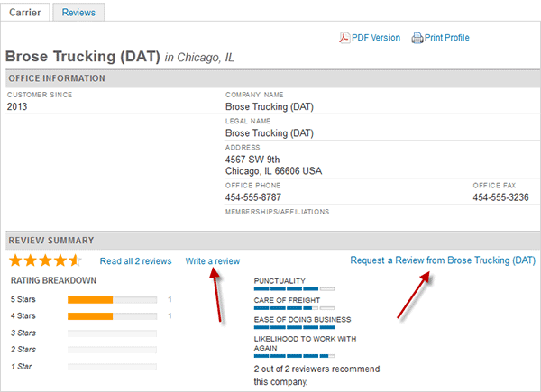The height and width of the screenshot is (392, 541).
Task: Switch to the Carrier tab
Action: 25,13
